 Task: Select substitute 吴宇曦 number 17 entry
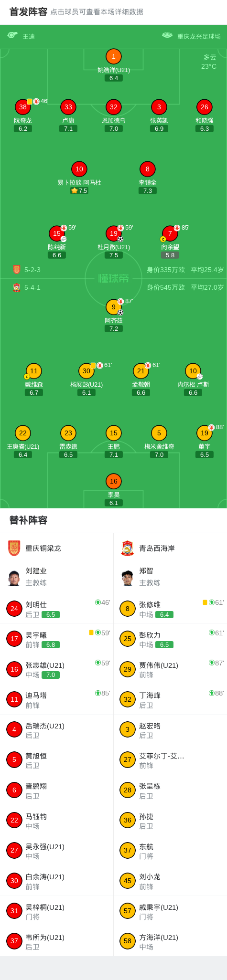[x=57, y=639]
